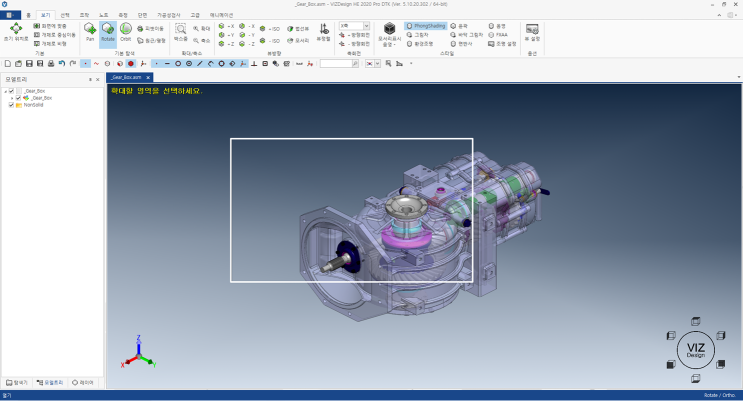The image size is (743, 401).
Task: Set view direction to -X
Action: coord(247,26)
